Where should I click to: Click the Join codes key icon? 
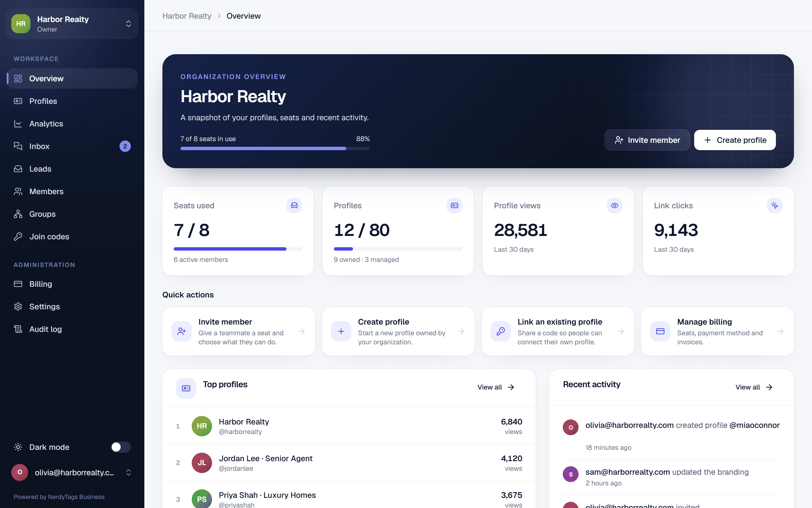coord(18,237)
